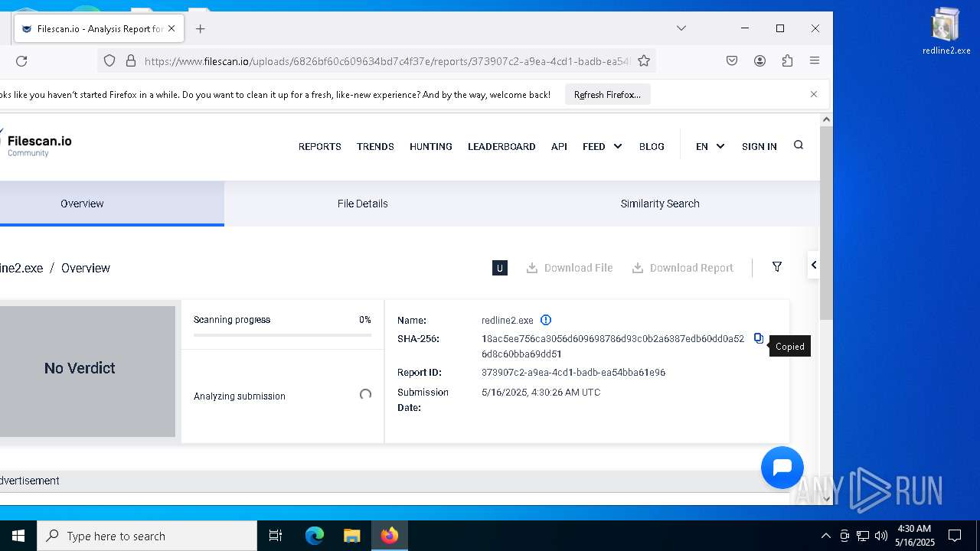Screen dimensions: 980x551
Task: Click the Refresh Firefox button
Action: coord(607,95)
